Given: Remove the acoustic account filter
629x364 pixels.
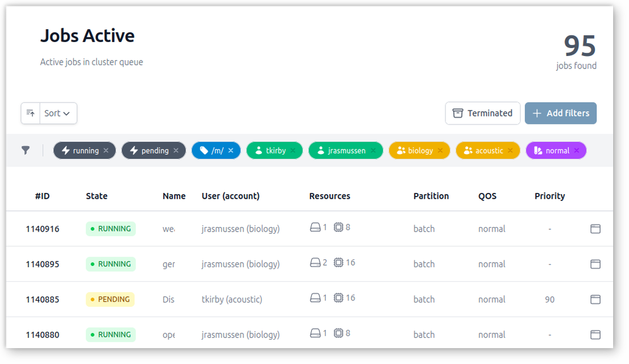Looking at the screenshot, I should click(510, 151).
